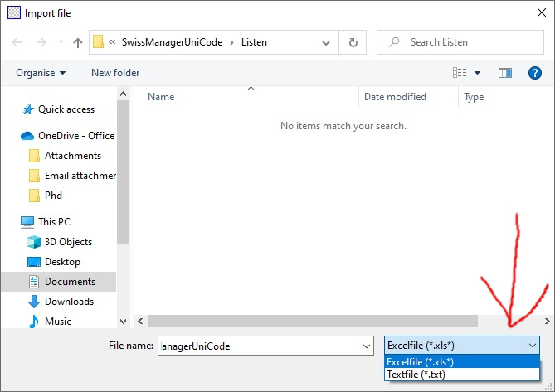The height and width of the screenshot is (392, 555).
Task: Expand the Organise dropdown menu
Action: (40, 73)
